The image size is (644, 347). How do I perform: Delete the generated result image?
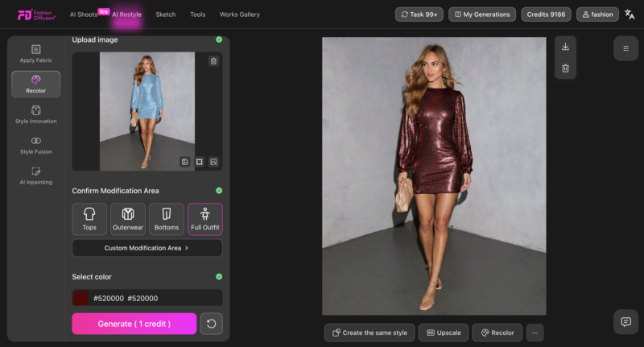pyautogui.click(x=566, y=68)
